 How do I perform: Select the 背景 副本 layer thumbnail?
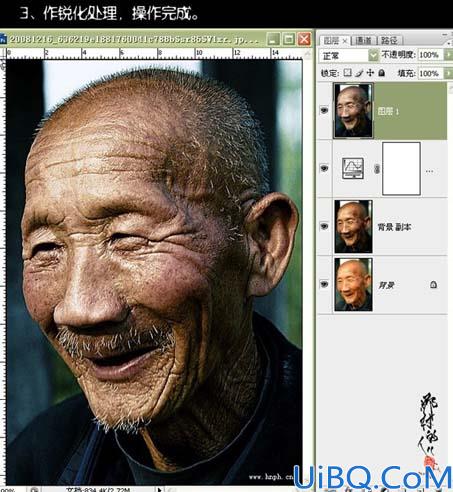coord(353,226)
